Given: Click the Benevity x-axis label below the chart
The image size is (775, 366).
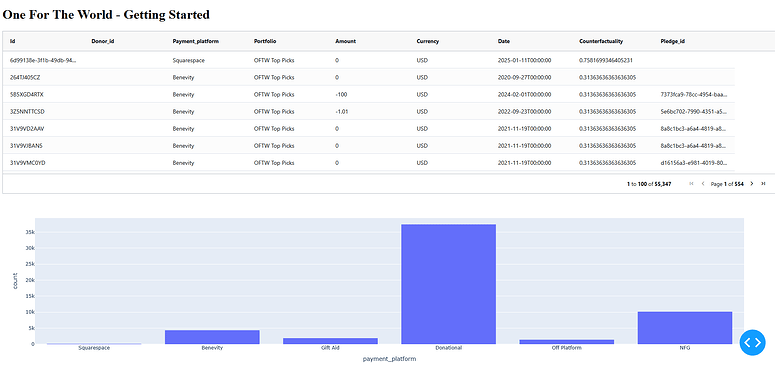Looking at the screenshot, I should 212,348.
